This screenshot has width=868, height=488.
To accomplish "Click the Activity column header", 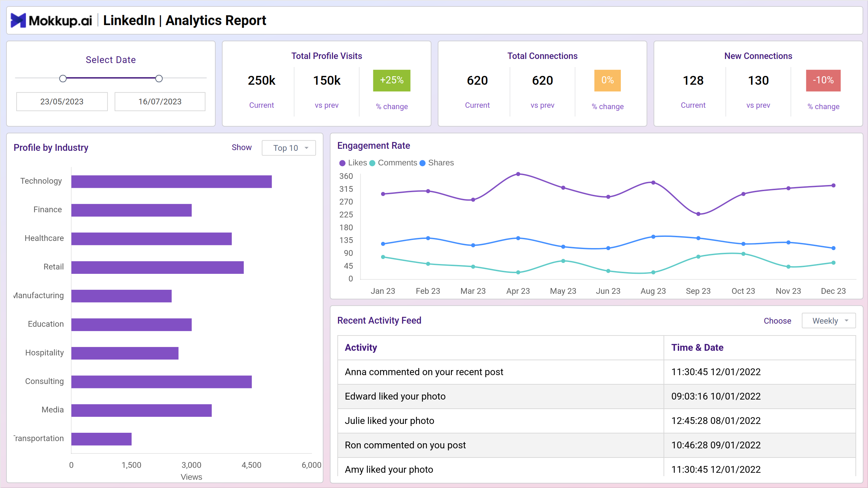I will [501, 348].
